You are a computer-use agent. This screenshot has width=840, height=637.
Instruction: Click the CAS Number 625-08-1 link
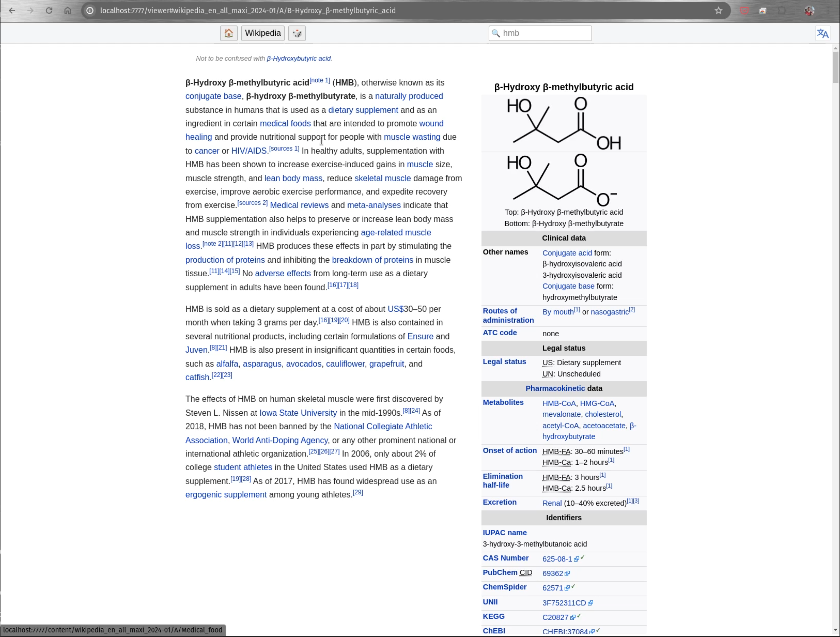557,559
